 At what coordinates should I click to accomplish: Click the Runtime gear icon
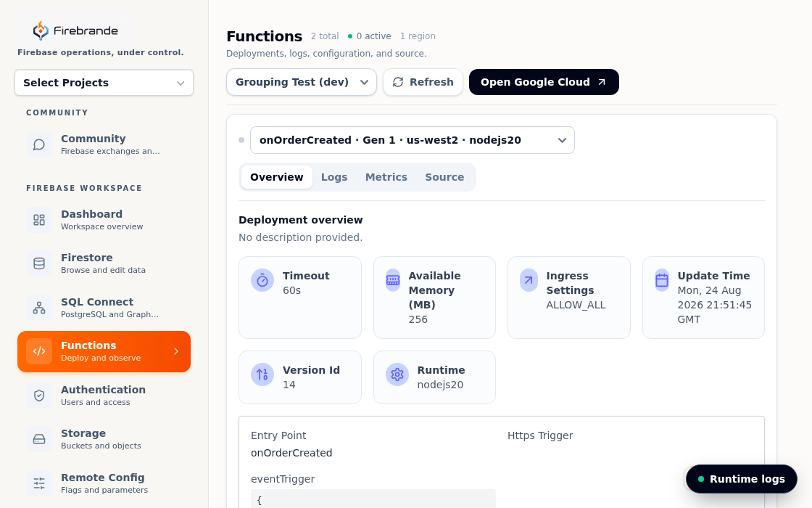(x=397, y=374)
